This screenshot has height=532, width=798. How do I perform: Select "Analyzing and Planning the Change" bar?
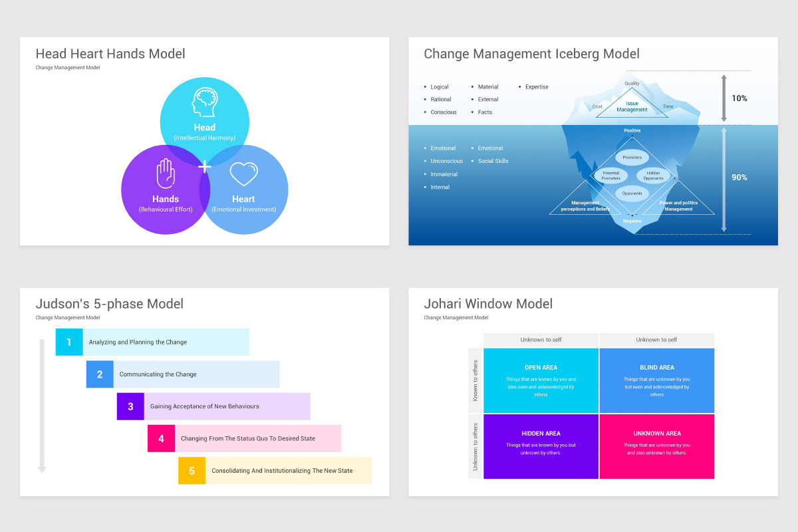[x=166, y=342]
